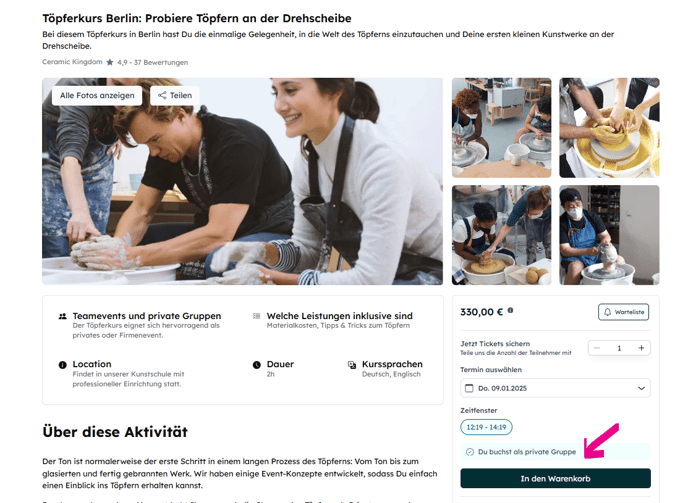Viewport: 688px width, 503px height.
Task: Click the share icon next to Teilen
Action: click(x=162, y=95)
